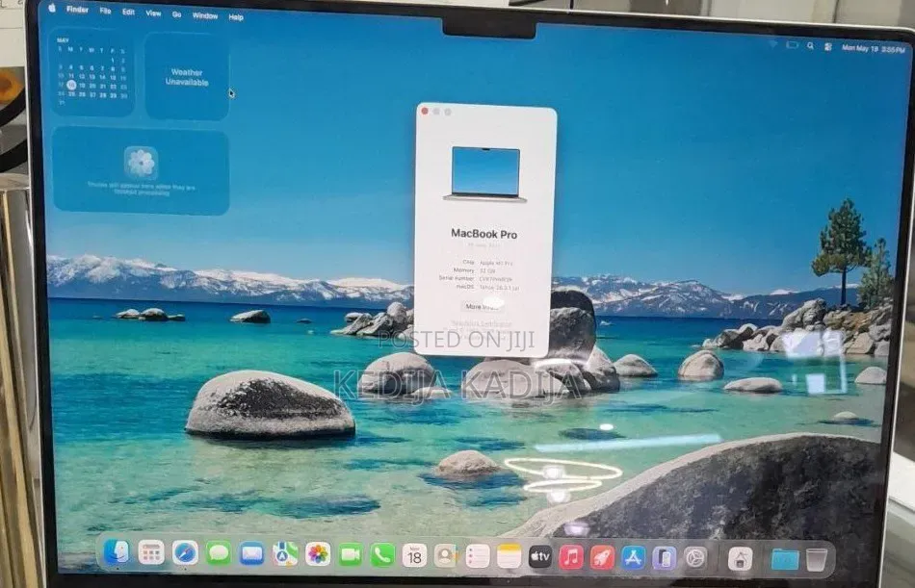Open the File menu

pos(105,12)
